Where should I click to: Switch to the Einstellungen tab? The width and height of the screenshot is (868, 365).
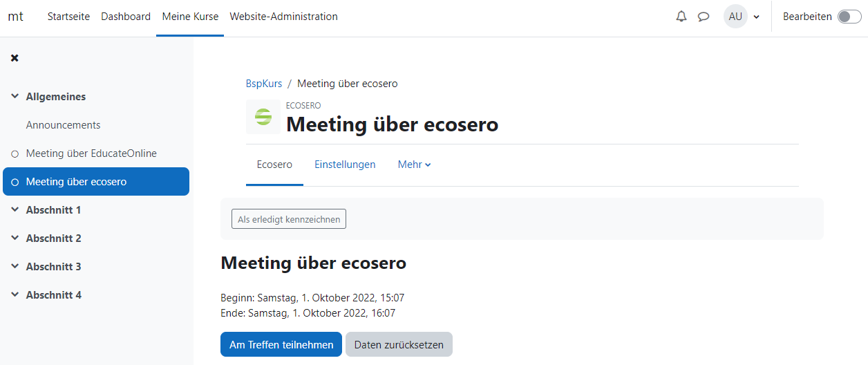coord(345,165)
